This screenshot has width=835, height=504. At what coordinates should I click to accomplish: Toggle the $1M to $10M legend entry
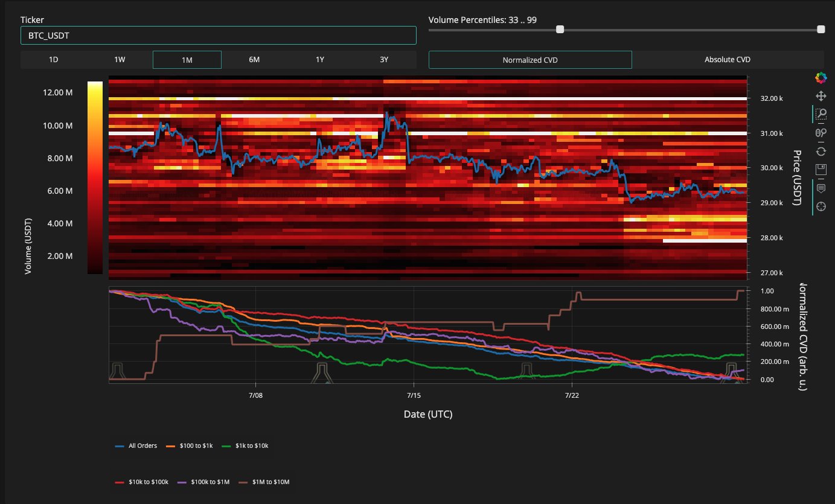(x=265, y=482)
